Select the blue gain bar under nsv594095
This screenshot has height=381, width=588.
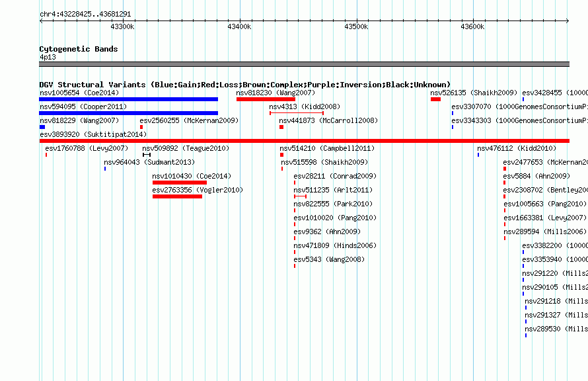[129, 113]
